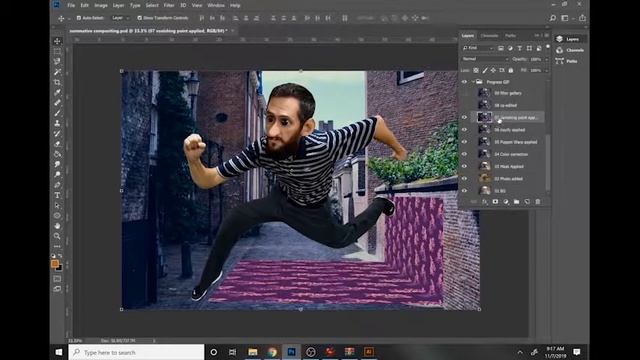Select the Dodge tool
Screen dimensions: 640x360
(x=57, y=174)
